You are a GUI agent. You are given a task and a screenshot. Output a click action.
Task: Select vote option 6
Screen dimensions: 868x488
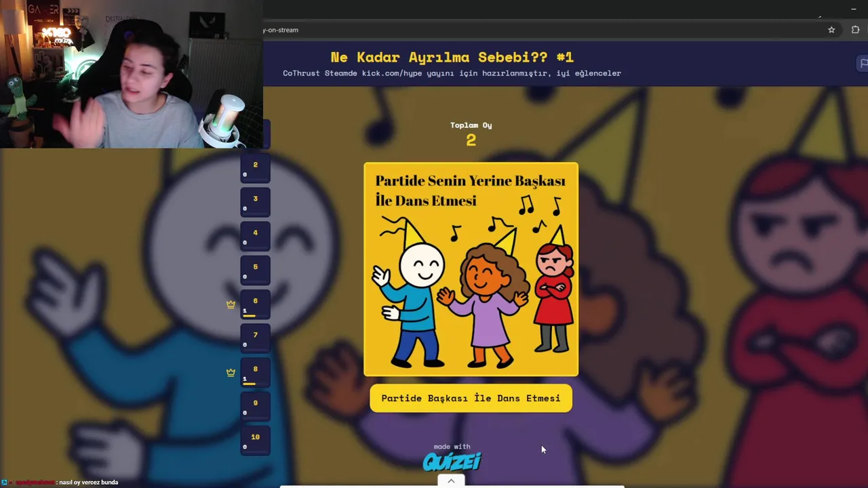tap(256, 304)
